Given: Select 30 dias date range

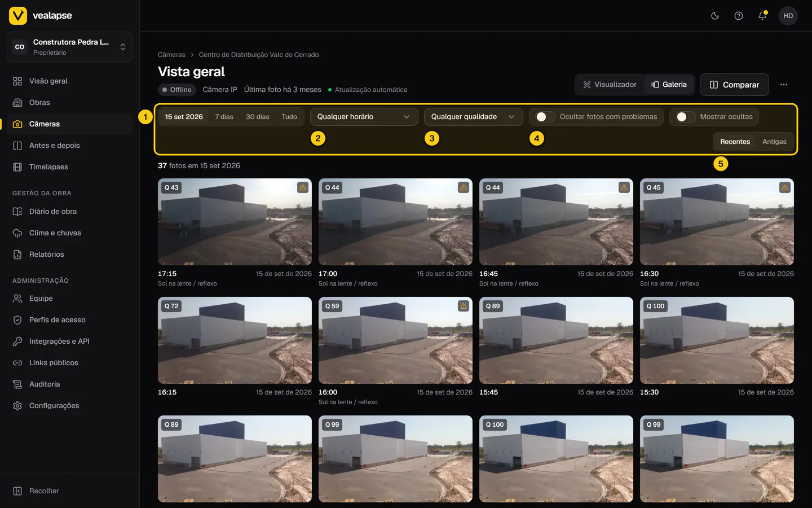Looking at the screenshot, I should (x=257, y=117).
